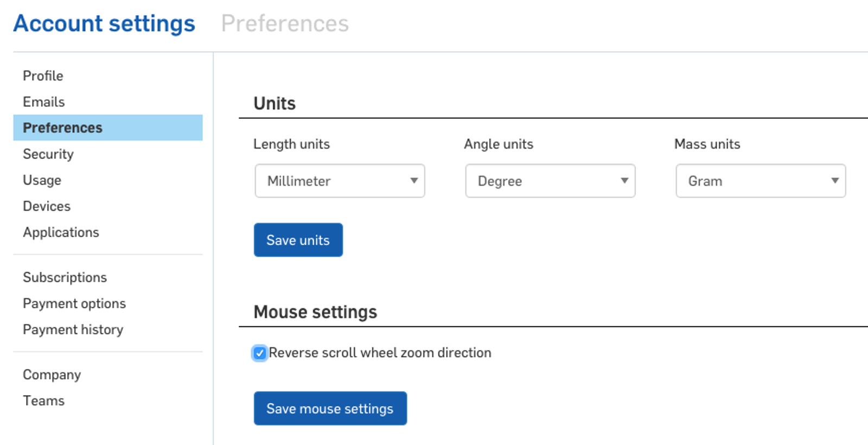View Payment history
The height and width of the screenshot is (445, 868).
coord(73,329)
